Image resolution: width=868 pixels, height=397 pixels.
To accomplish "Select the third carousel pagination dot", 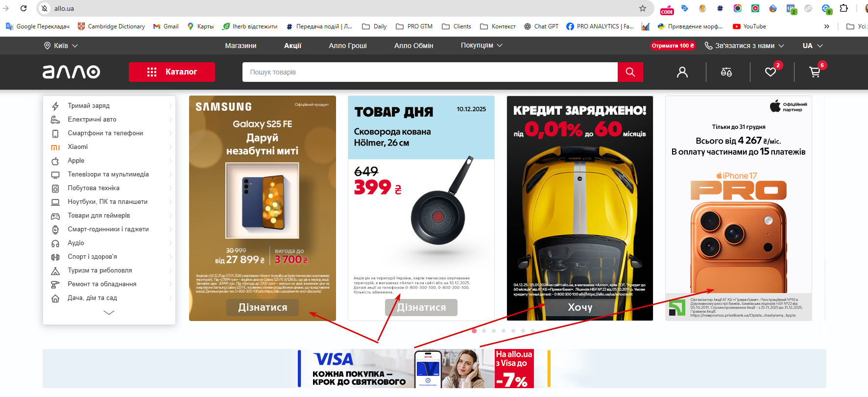I will tap(494, 331).
